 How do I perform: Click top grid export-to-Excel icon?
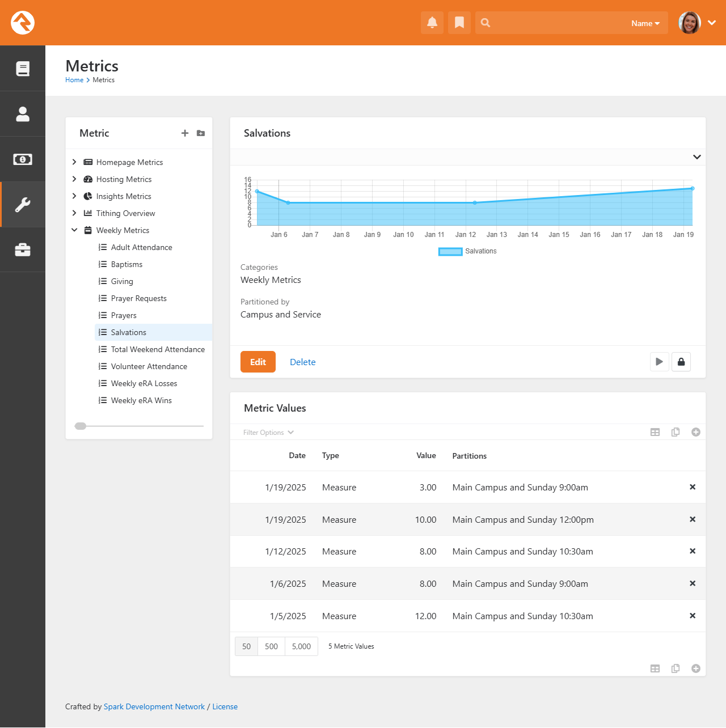point(655,432)
